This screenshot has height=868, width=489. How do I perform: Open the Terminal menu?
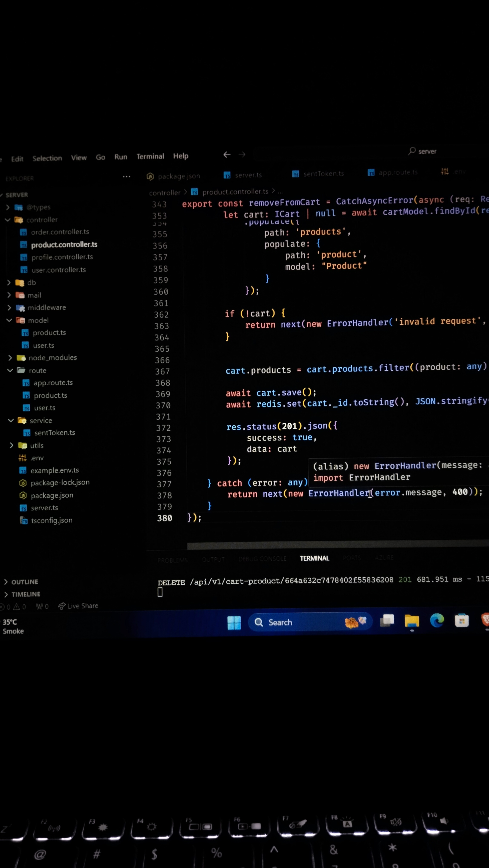point(150,156)
